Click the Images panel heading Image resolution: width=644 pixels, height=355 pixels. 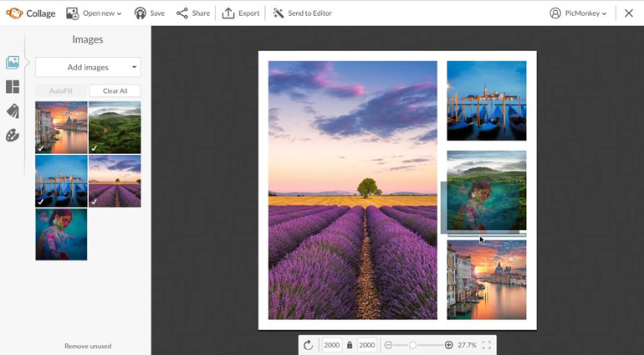[88, 39]
